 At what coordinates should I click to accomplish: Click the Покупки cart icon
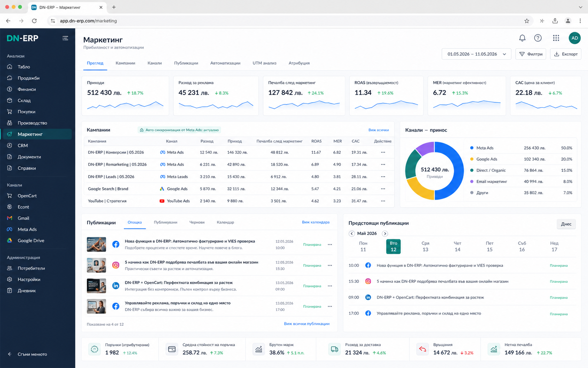coord(10,112)
